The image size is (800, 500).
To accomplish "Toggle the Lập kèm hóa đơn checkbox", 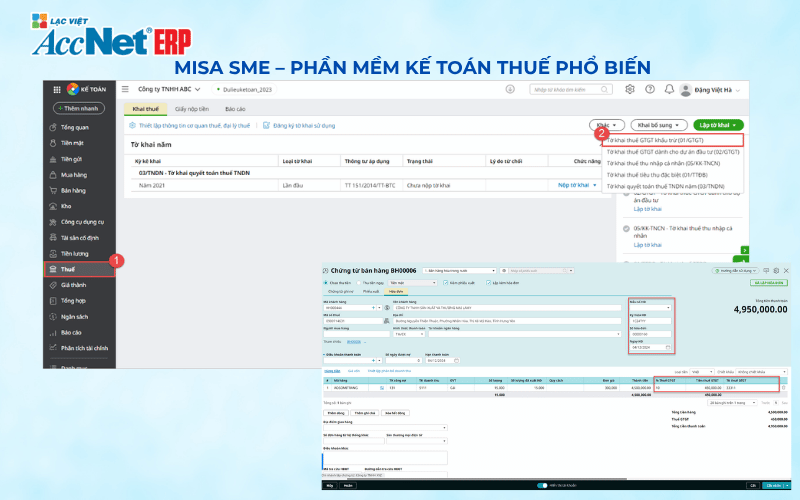I will pyautogui.click(x=488, y=283).
